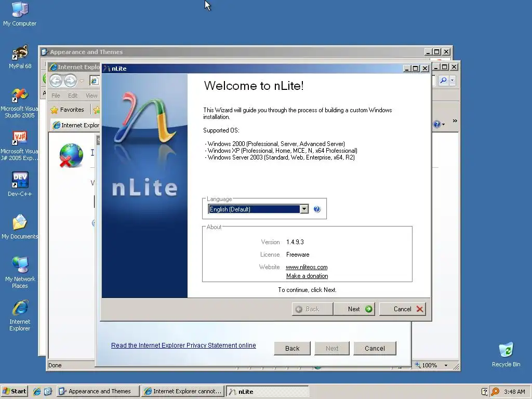Viewport: 532px width, 399px height.
Task: Select Microsoft Visual J# 2005 Express icon
Action: tap(19, 145)
